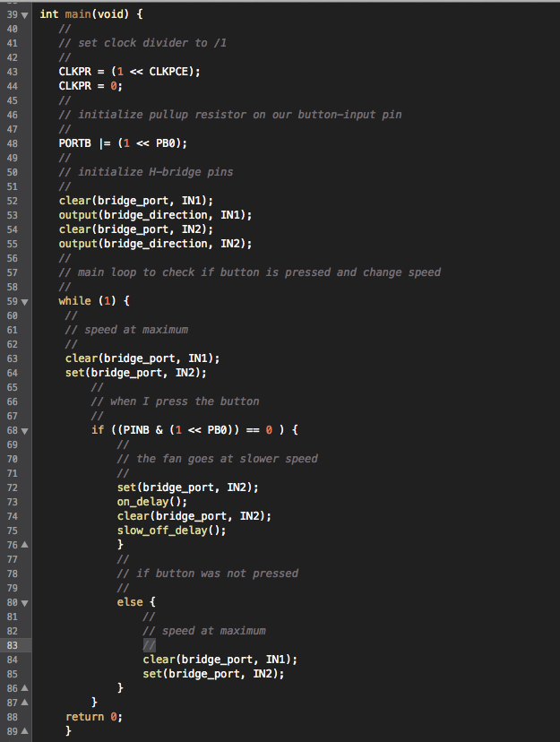Click comment 'main loop to check if button is pressed'

coord(204,272)
